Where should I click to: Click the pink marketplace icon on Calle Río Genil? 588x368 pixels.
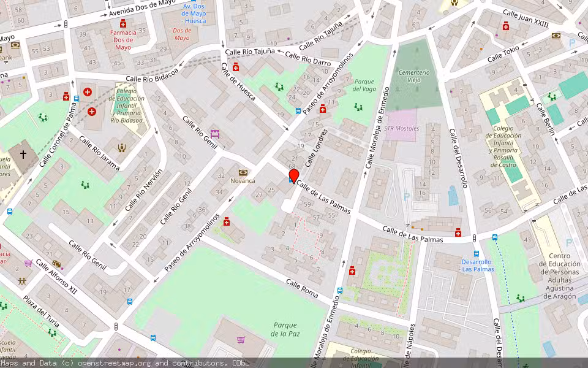coord(215,133)
